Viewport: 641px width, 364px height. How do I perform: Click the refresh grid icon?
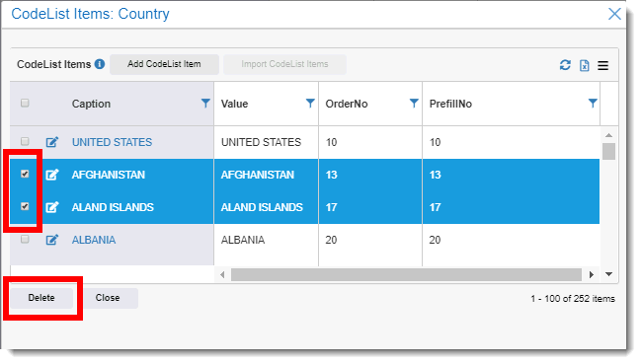pos(565,65)
